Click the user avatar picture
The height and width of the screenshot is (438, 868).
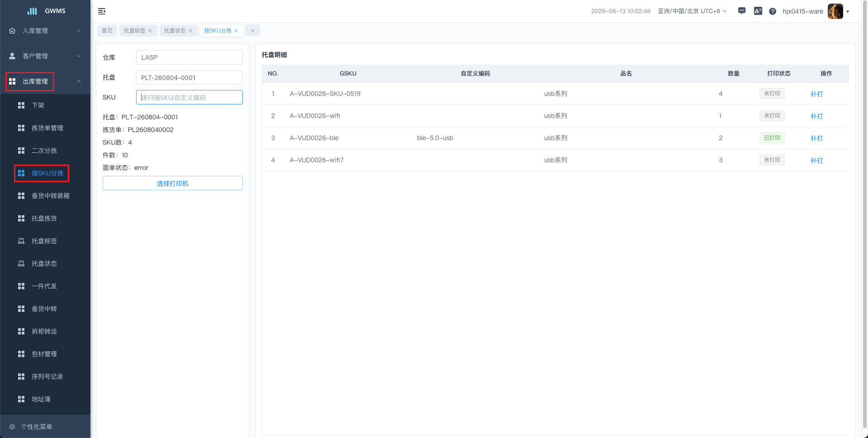pos(835,11)
